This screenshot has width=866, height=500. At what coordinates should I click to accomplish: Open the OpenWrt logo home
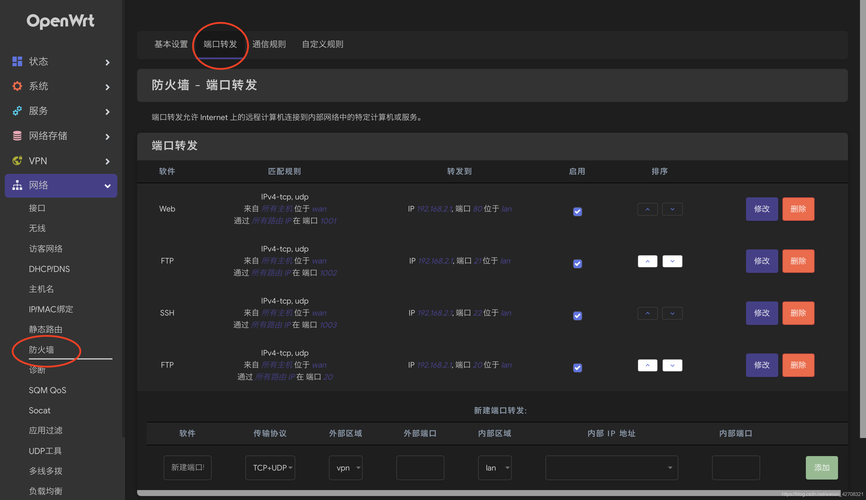click(61, 21)
